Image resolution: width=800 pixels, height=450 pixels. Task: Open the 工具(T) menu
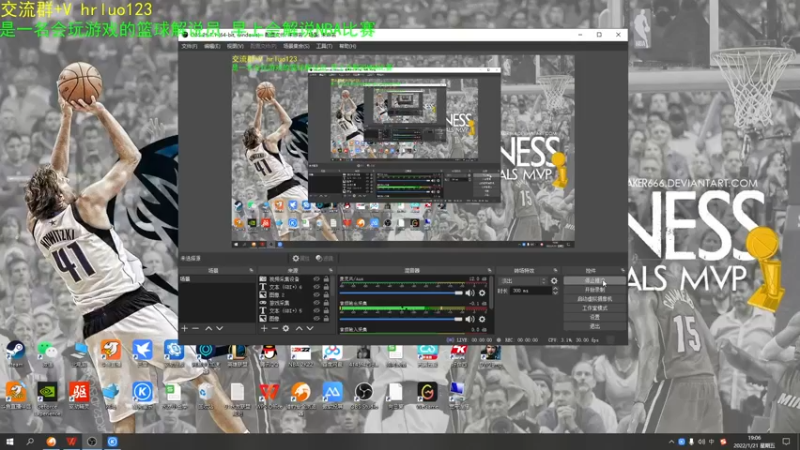tap(324, 46)
